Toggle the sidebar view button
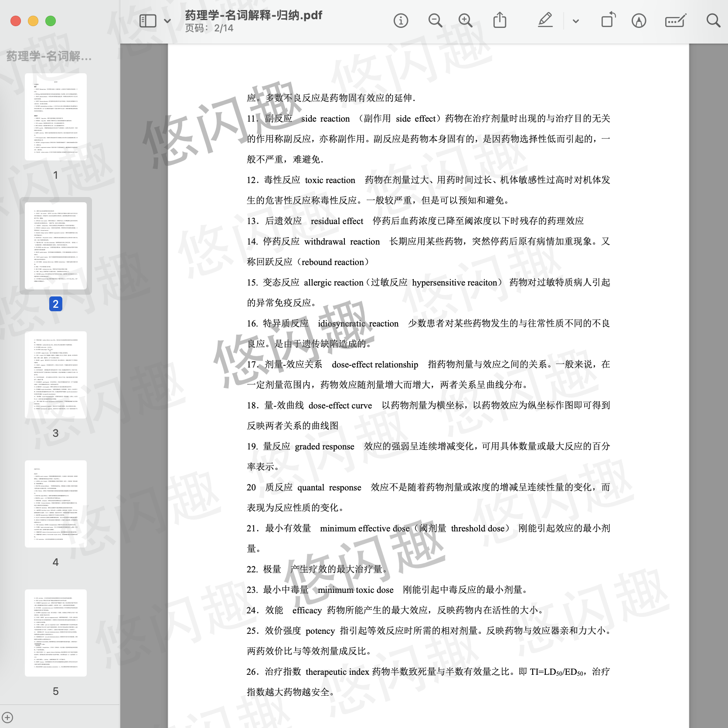This screenshot has height=728, width=728. point(148,21)
